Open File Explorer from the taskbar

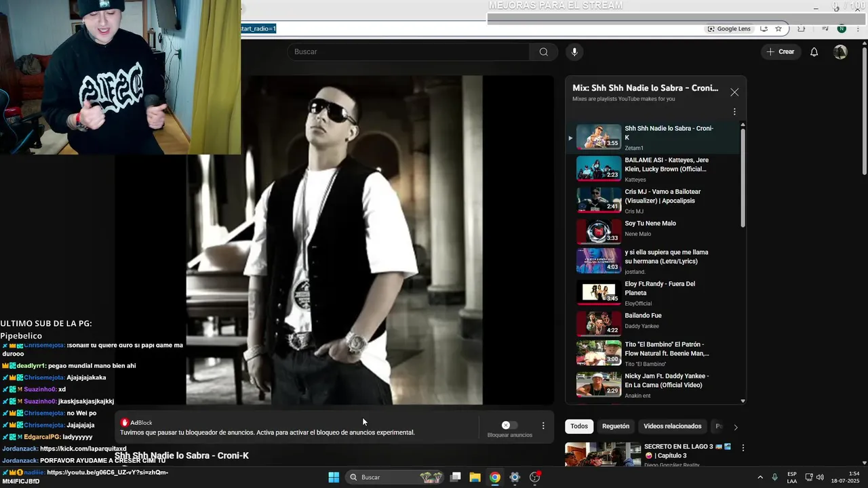click(475, 477)
